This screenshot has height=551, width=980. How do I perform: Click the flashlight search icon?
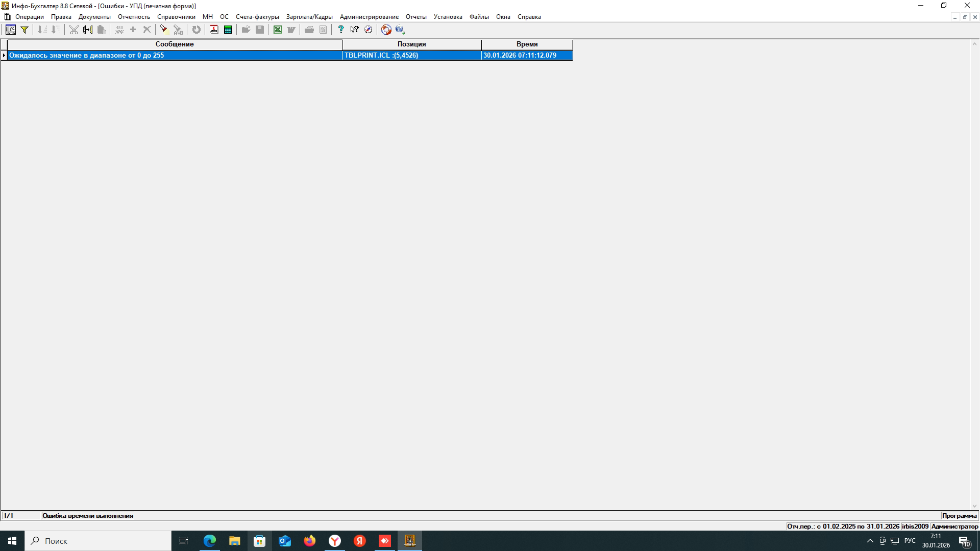point(163,30)
